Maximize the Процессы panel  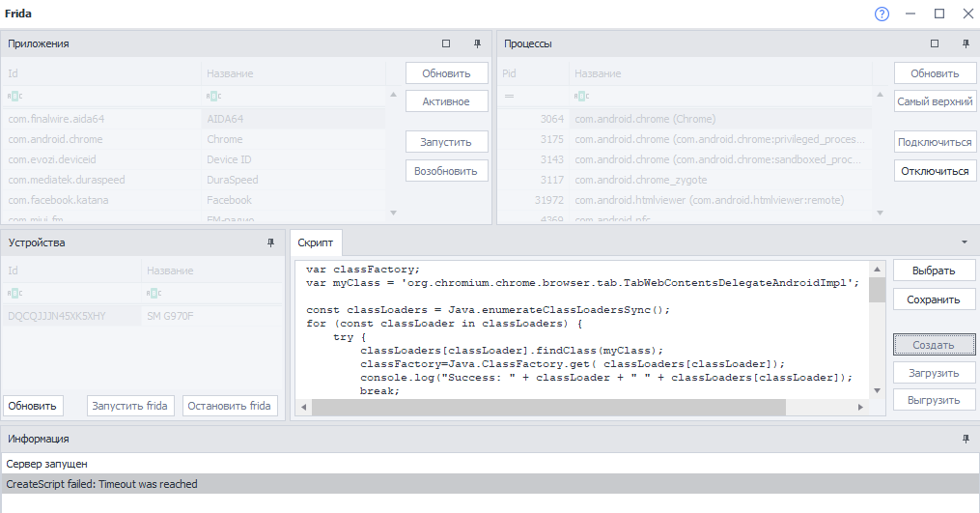click(935, 43)
